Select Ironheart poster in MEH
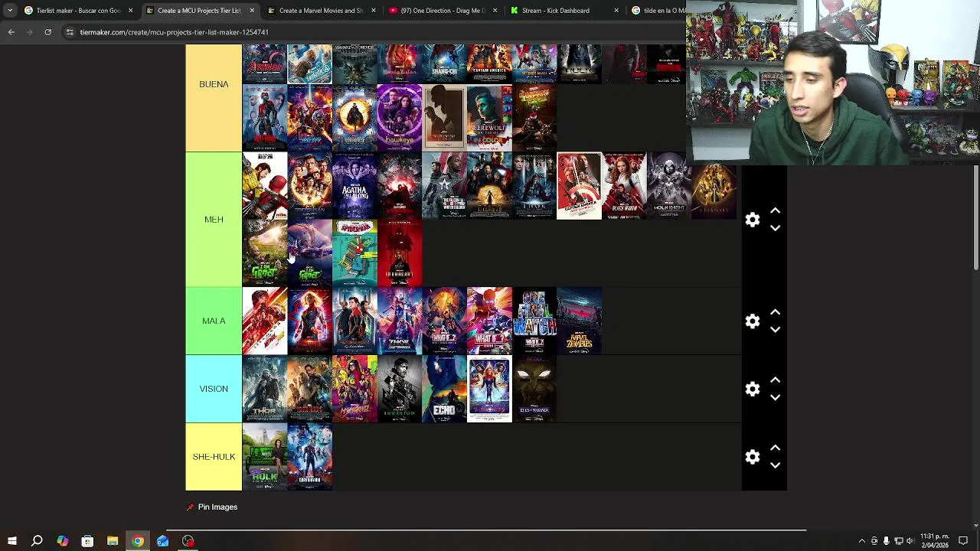This screenshot has width=980, height=551. pos(400,253)
